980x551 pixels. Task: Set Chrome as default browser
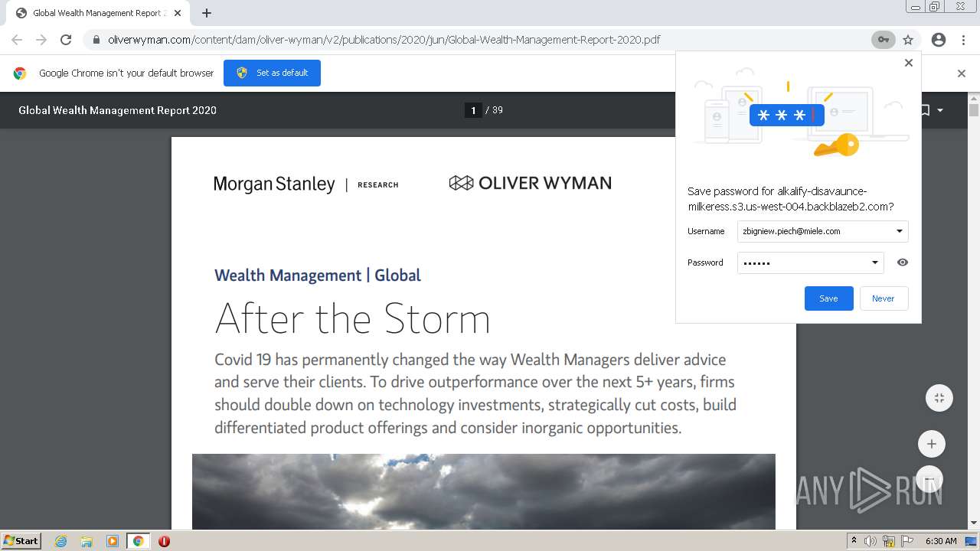[x=272, y=73]
